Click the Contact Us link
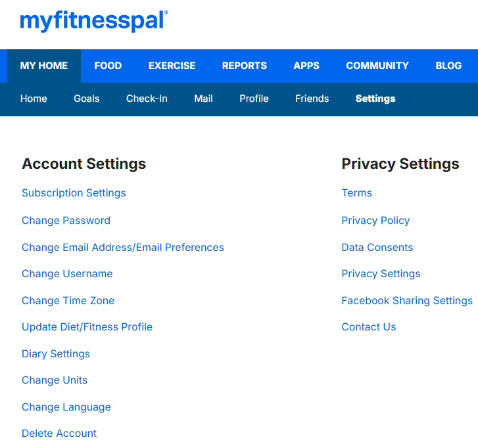This screenshot has width=478, height=448. tap(368, 327)
